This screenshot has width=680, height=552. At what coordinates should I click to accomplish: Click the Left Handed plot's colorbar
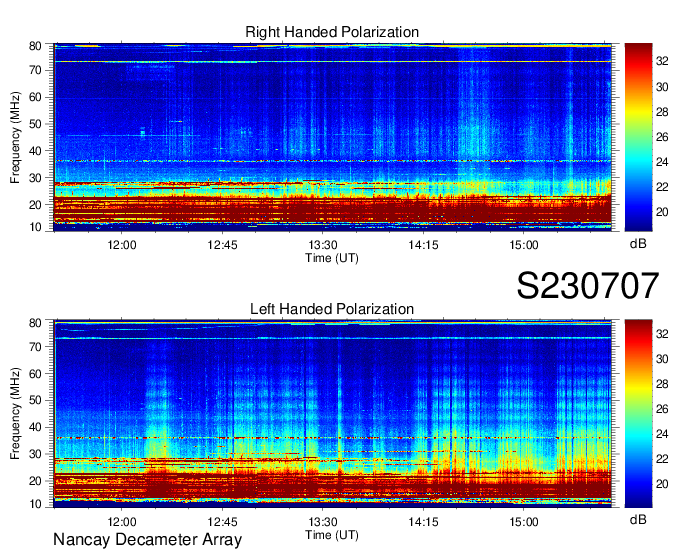638,414
